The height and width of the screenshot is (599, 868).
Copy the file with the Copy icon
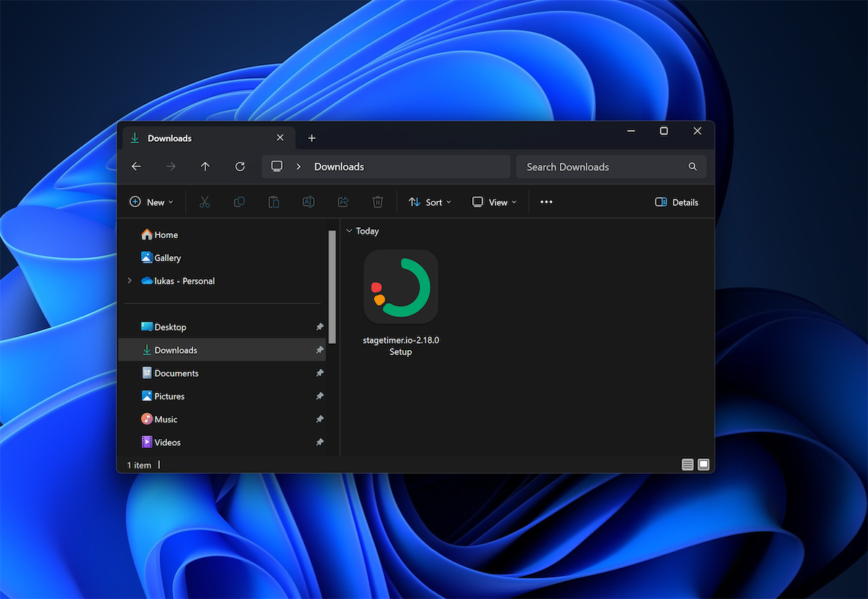point(239,202)
